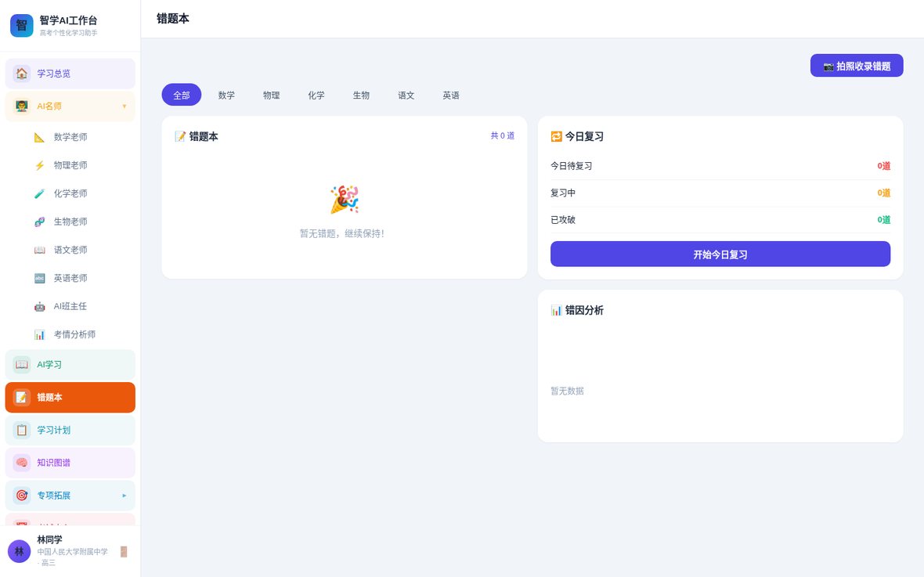
Task: Click the lightning icon for 物理老师
Action: [39, 165]
